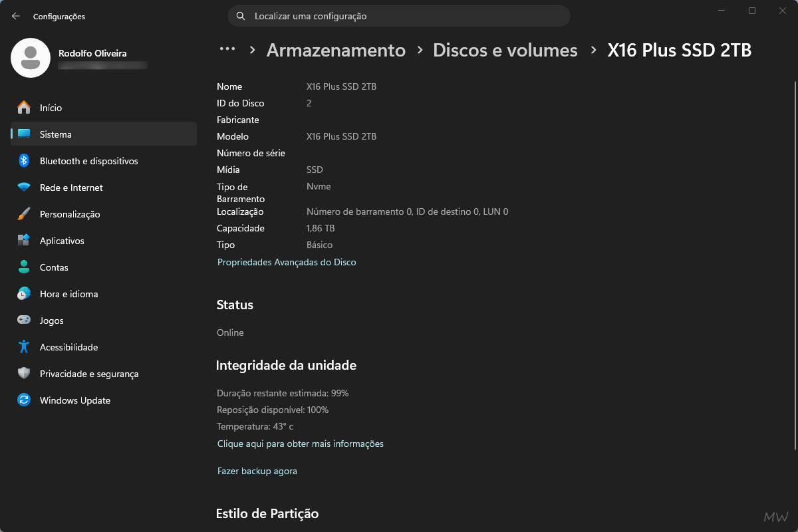Click the vertical scrollbar on right

(x=794, y=266)
